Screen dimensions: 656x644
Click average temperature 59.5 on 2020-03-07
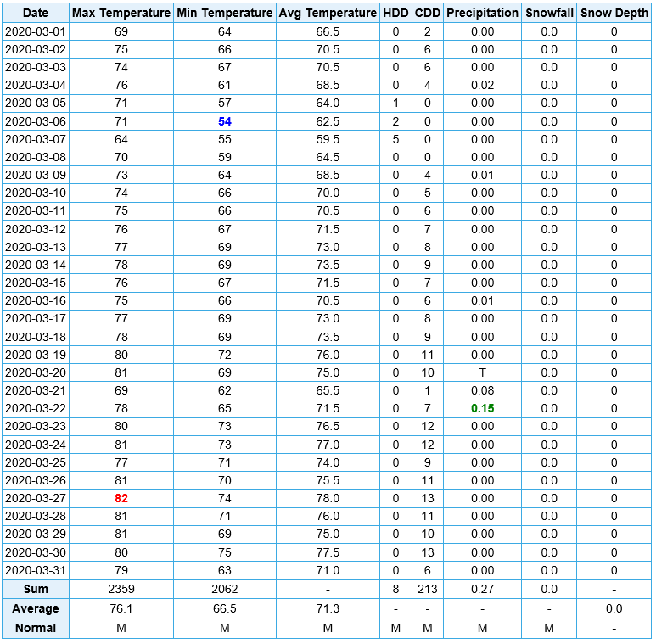(328, 140)
